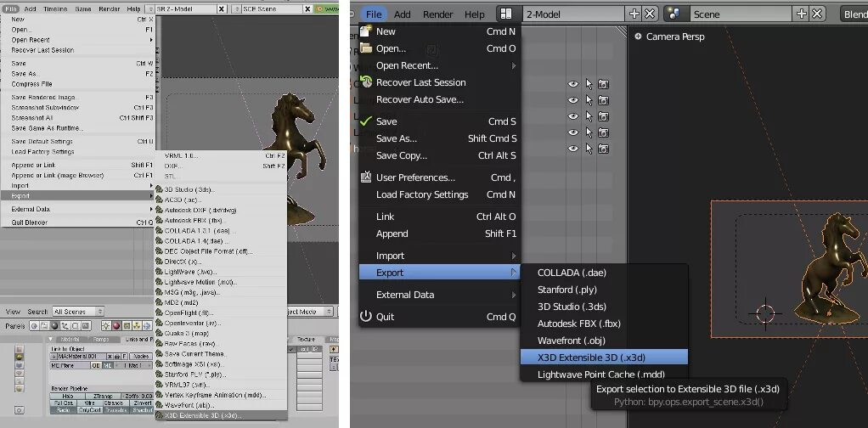The image size is (868, 428).
Task: Toggle the ZTransp button in Render Pipeline
Action: coord(103,396)
